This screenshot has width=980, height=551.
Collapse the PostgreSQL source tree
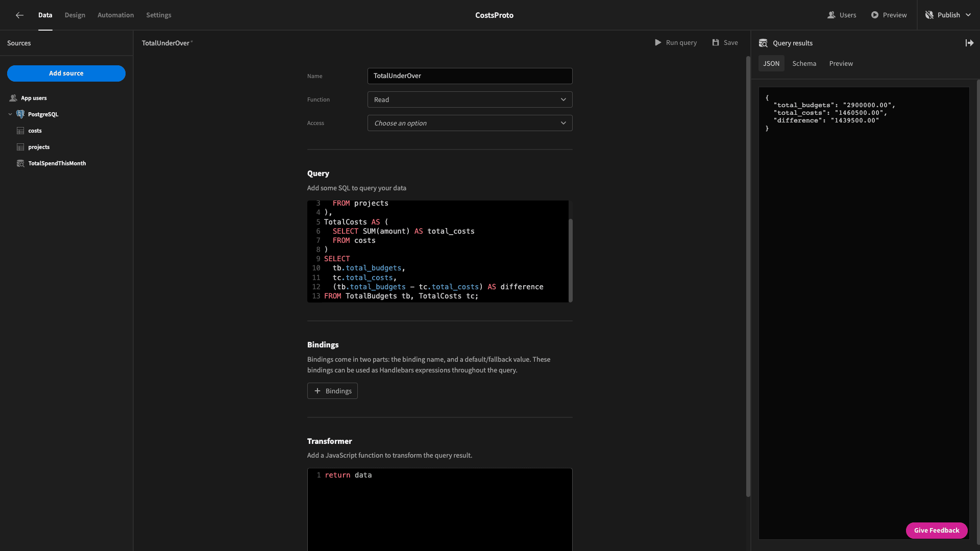10,114
